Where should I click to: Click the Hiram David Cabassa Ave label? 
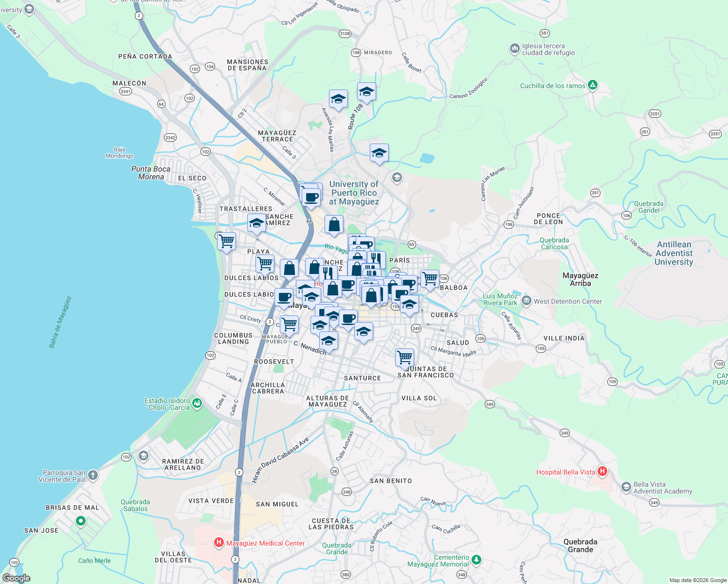click(x=281, y=460)
